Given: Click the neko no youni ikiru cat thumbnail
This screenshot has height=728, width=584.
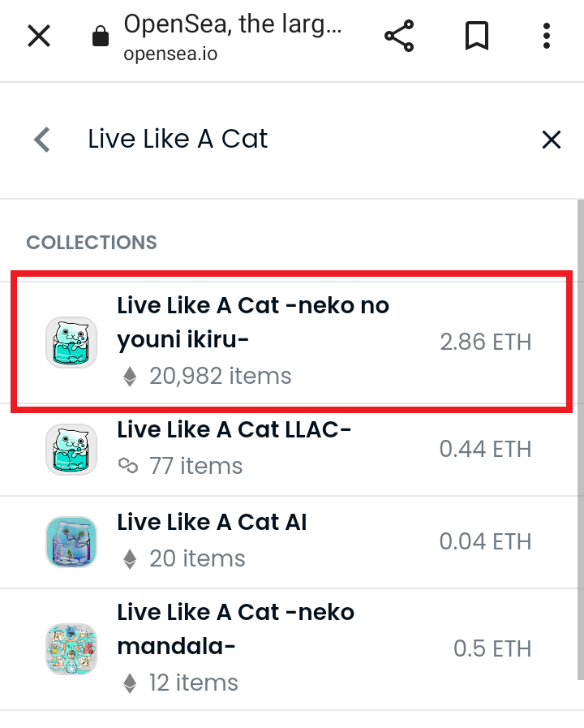Looking at the screenshot, I should click(x=71, y=342).
